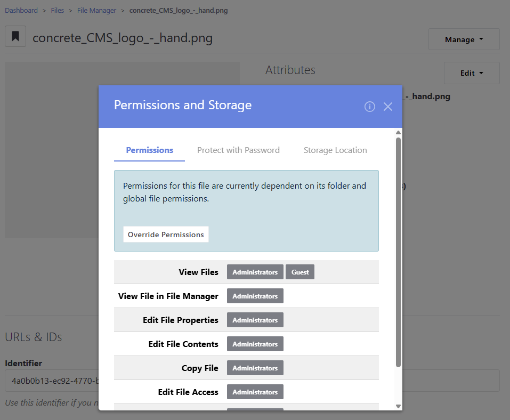Close the Permissions and Storage dialog
The height and width of the screenshot is (420, 510).
coord(388,107)
